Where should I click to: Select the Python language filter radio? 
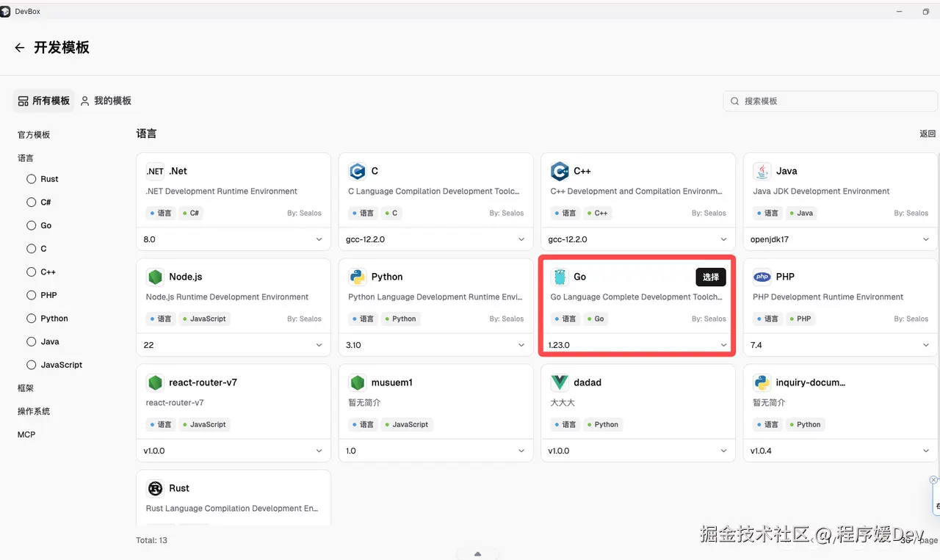point(31,319)
